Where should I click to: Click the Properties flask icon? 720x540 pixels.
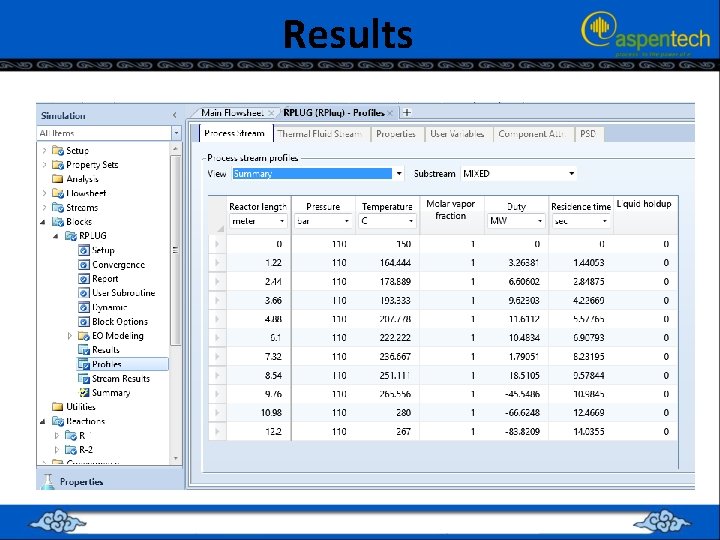48,481
